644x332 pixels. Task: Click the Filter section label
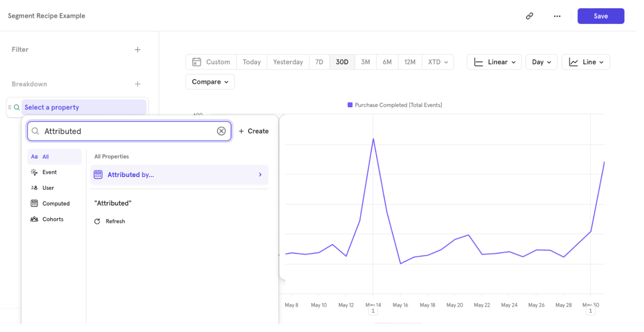[20, 50]
